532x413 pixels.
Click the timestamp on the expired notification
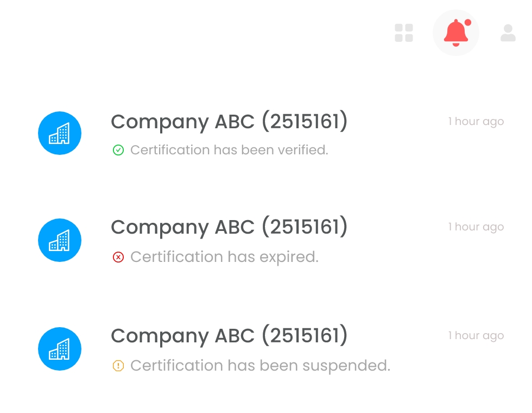coord(476,227)
